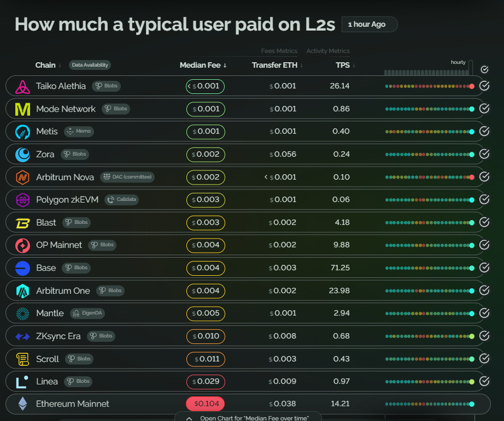The width and height of the screenshot is (504, 421).
Task: Click the Linea chain logo
Action: 22,382
